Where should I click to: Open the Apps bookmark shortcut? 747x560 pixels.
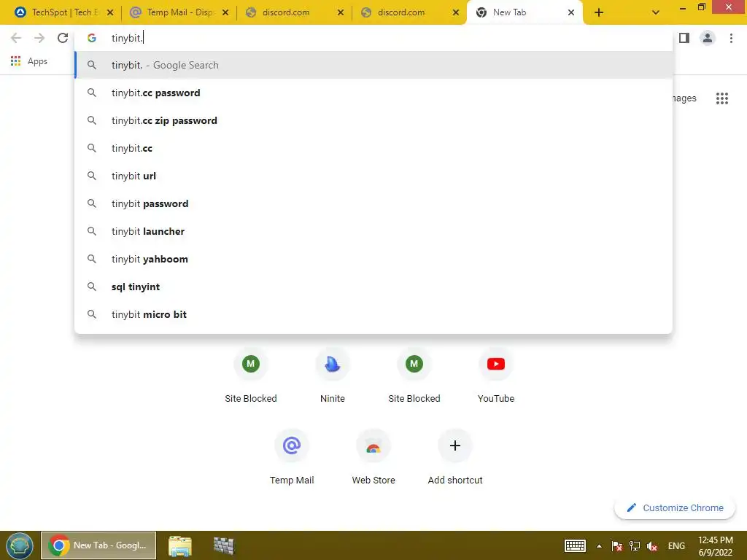point(29,61)
